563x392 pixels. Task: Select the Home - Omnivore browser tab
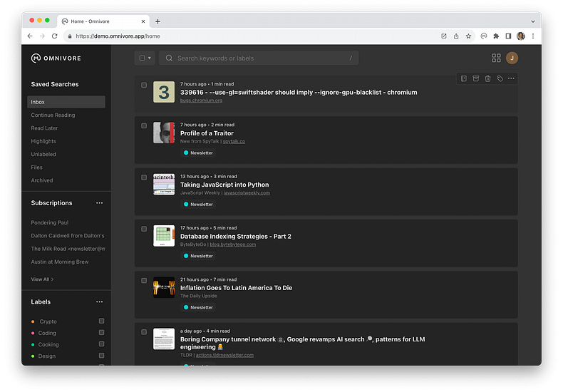[103, 21]
